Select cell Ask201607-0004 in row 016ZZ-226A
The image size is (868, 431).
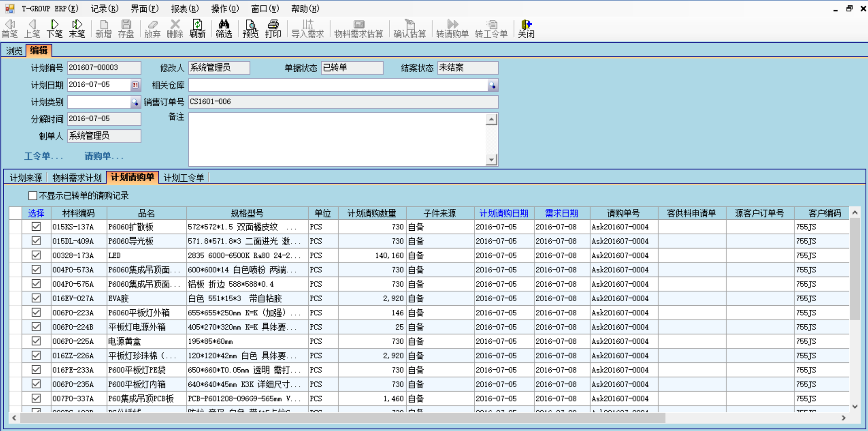624,356
